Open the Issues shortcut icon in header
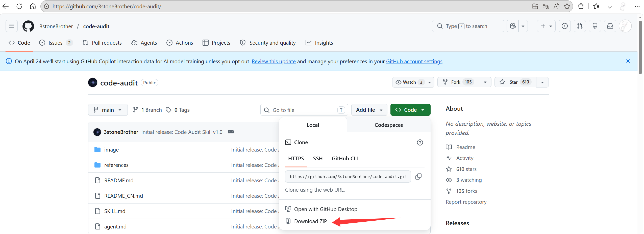644x234 pixels. tap(565, 26)
